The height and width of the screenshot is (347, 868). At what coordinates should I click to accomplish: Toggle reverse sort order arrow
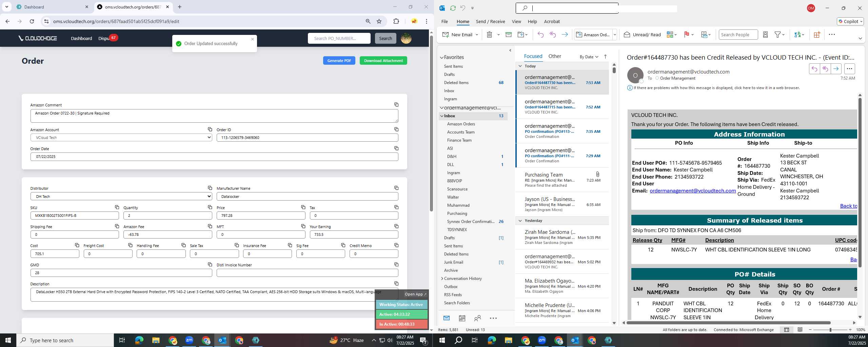(x=605, y=57)
